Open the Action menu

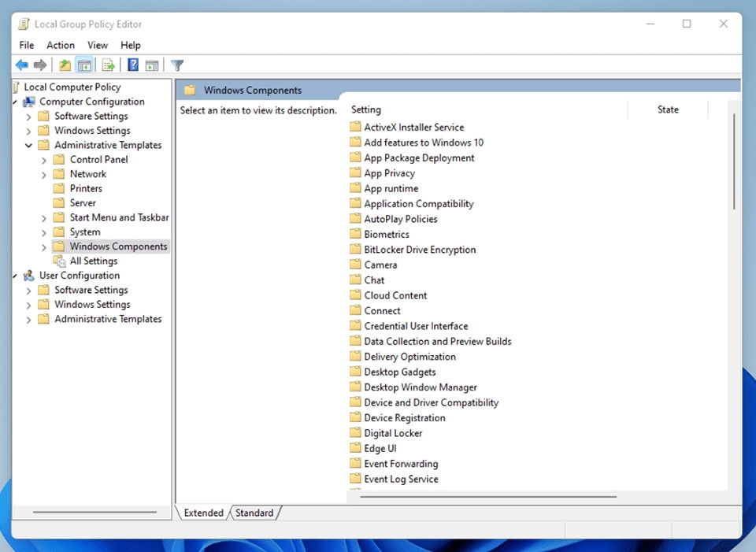tap(61, 45)
